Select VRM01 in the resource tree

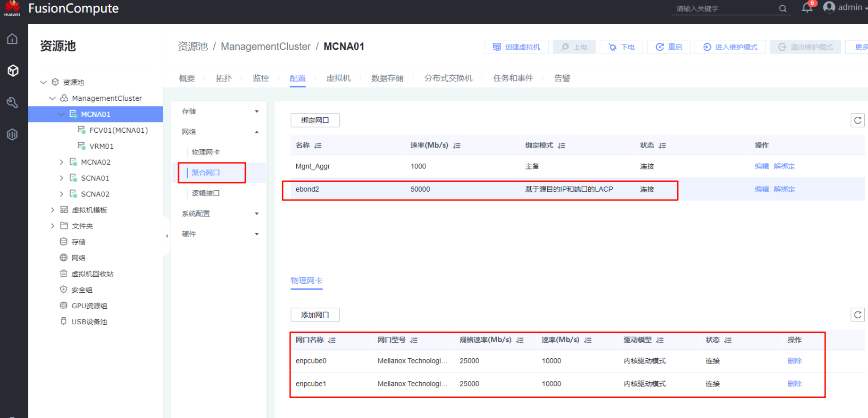pyautogui.click(x=101, y=146)
